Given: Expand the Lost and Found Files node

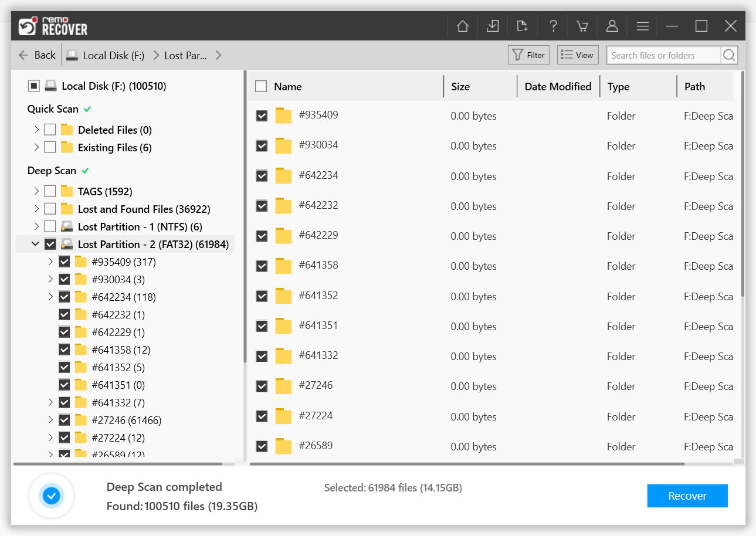Looking at the screenshot, I should click(x=36, y=208).
